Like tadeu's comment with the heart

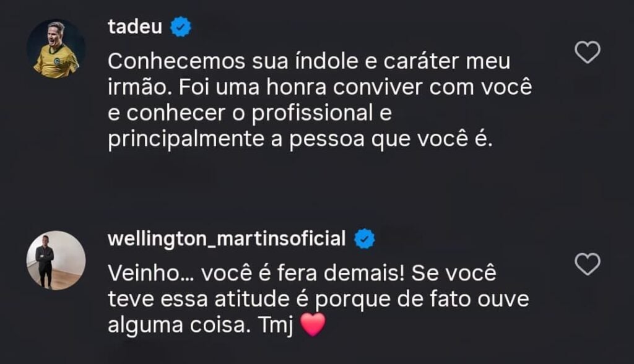[588, 53]
